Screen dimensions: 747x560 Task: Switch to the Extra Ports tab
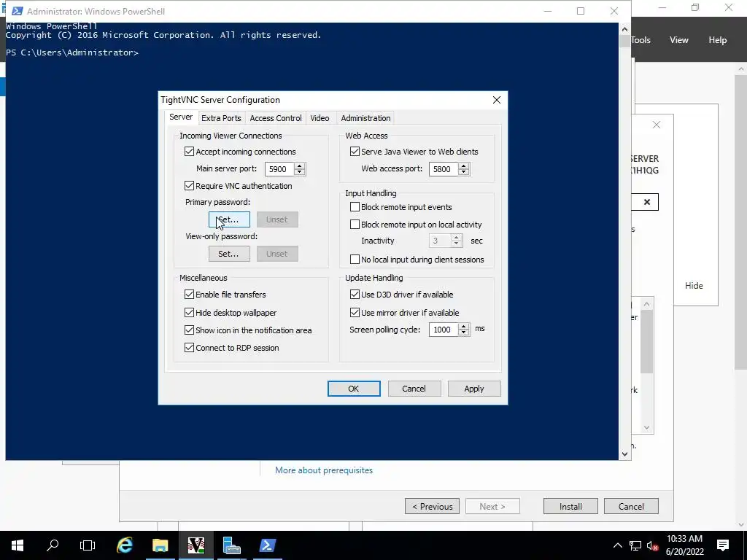point(221,118)
